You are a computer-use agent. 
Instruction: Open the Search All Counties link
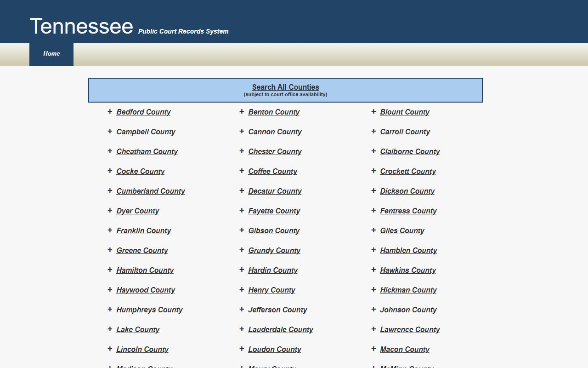tap(285, 87)
